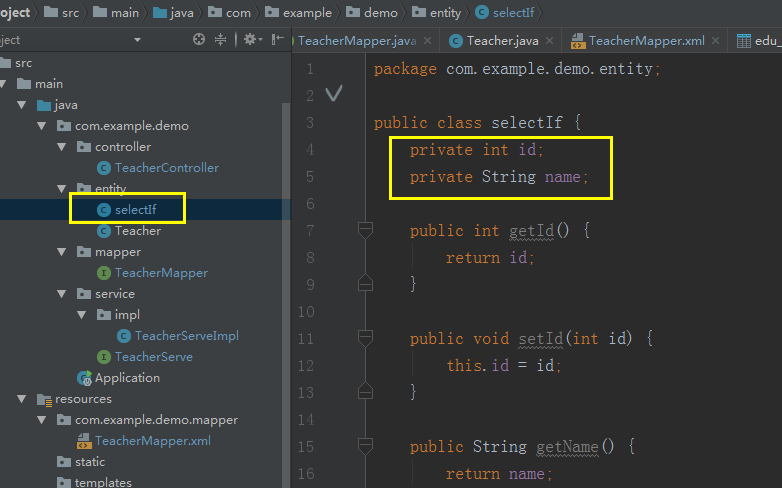Collapse the main folder in tree
The height and width of the screenshot is (488, 782).
tap(3, 84)
